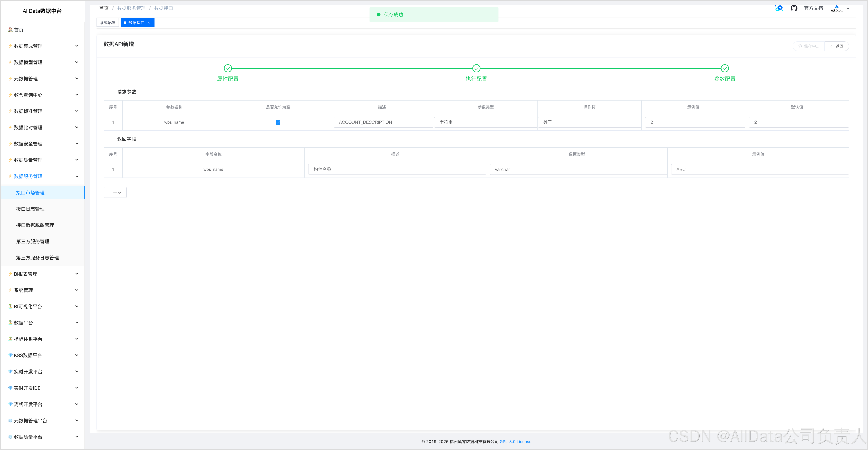868x450 pixels.
Task: Click the GitHub icon in header
Action: pos(794,8)
